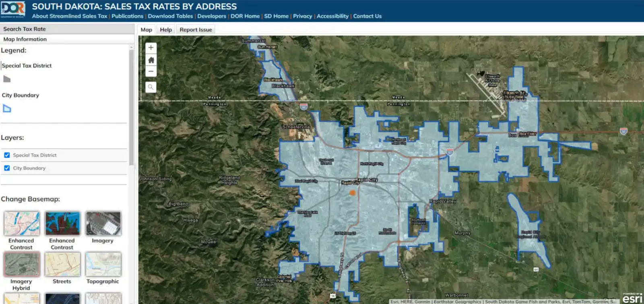Toggle the City Boundary layer checkbox
Screen dimensions: 644x304
coord(7,168)
